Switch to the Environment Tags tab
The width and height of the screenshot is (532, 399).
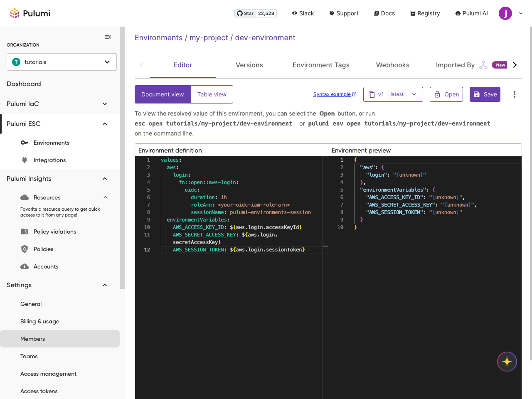321,65
